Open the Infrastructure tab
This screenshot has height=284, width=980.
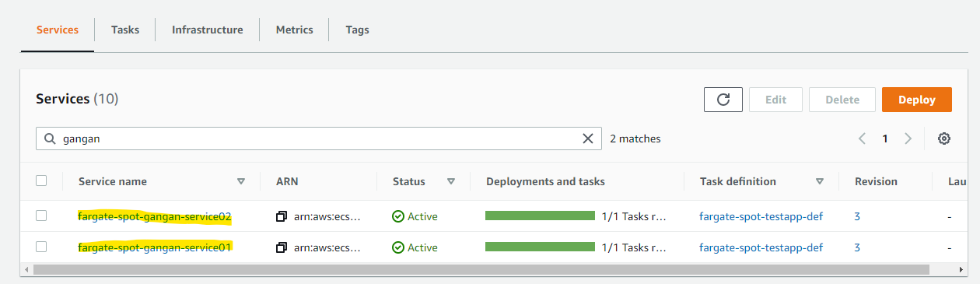point(208,30)
